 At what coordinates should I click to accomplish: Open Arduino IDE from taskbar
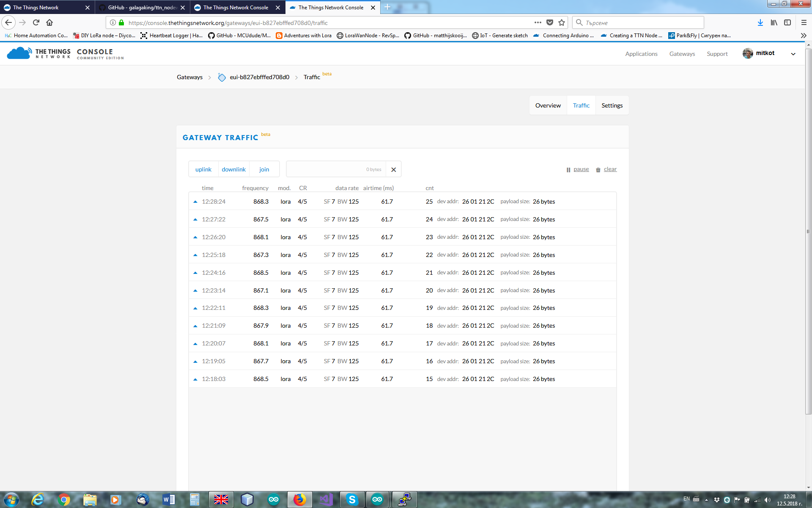[274, 500]
